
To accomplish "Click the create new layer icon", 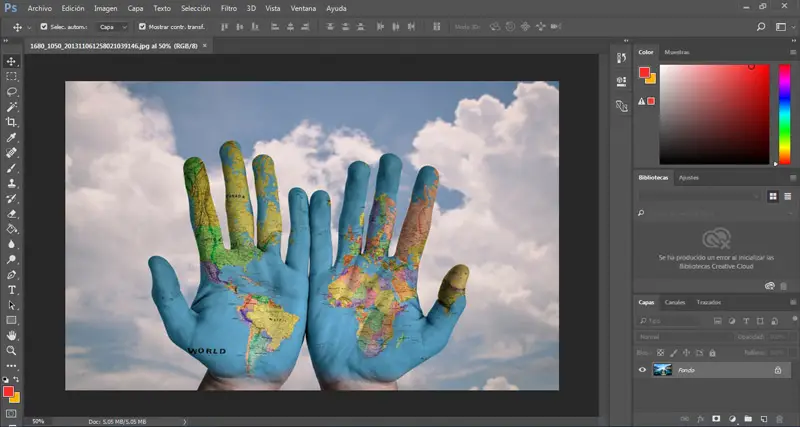I will pyautogui.click(x=763, y=417).
